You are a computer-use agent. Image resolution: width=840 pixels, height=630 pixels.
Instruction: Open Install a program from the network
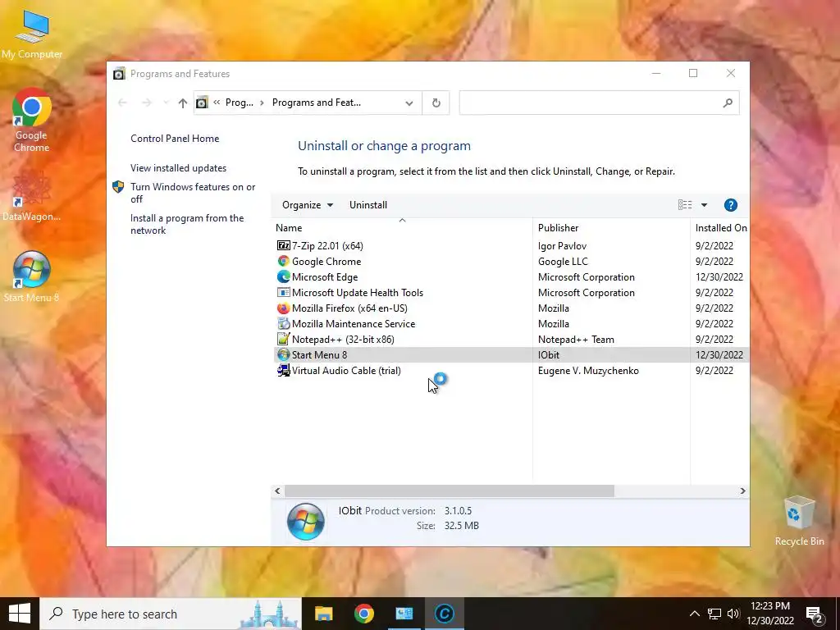pos(187,224)
